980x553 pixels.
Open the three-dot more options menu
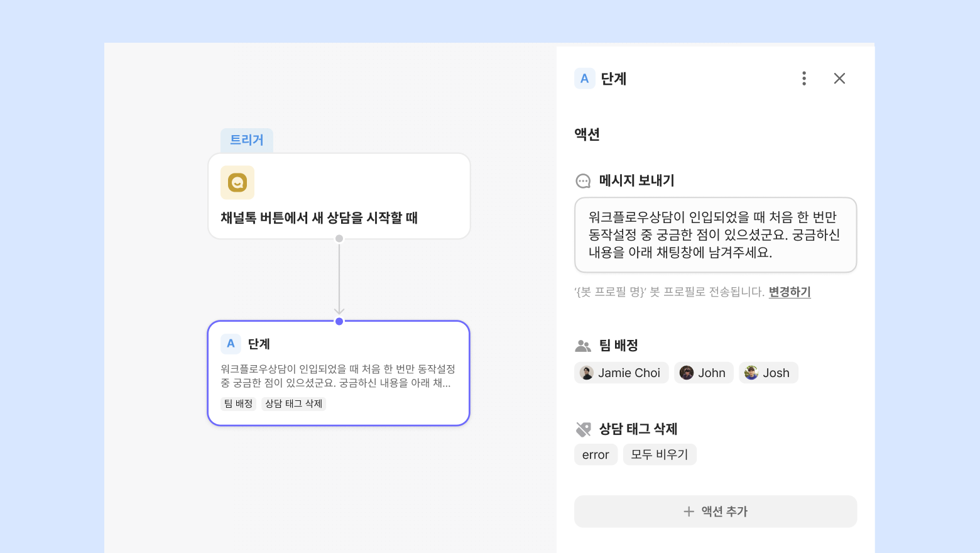(804, 79)
